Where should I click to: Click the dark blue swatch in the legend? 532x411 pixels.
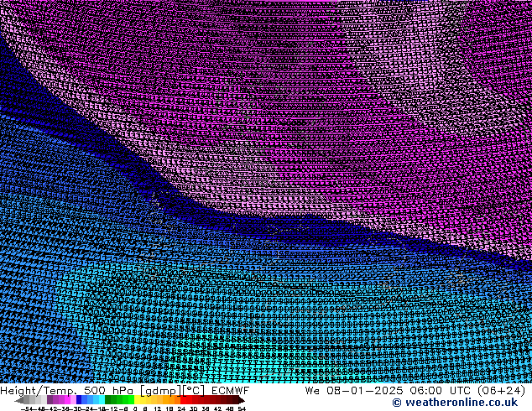tap(79, 400)
